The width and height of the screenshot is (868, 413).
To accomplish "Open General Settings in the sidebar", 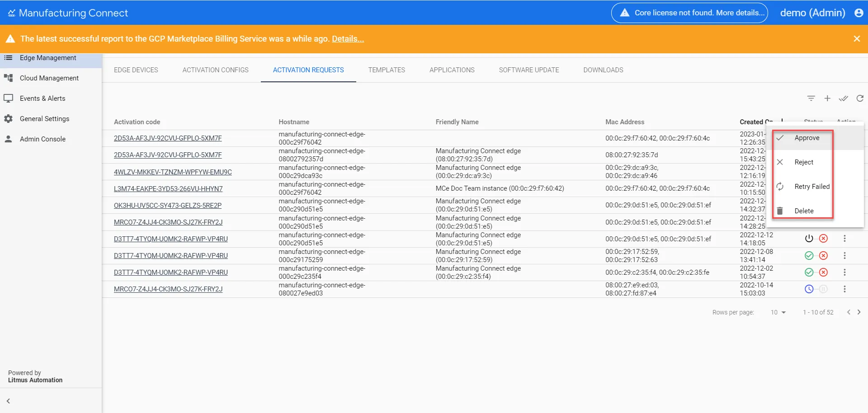I will [51, 119].
